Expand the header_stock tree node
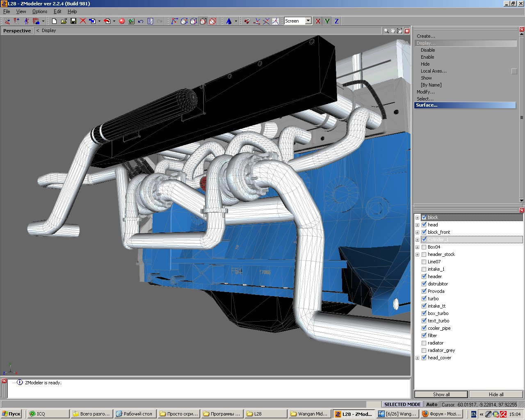Viewport: 525px width, 420px height. [417, 254]
